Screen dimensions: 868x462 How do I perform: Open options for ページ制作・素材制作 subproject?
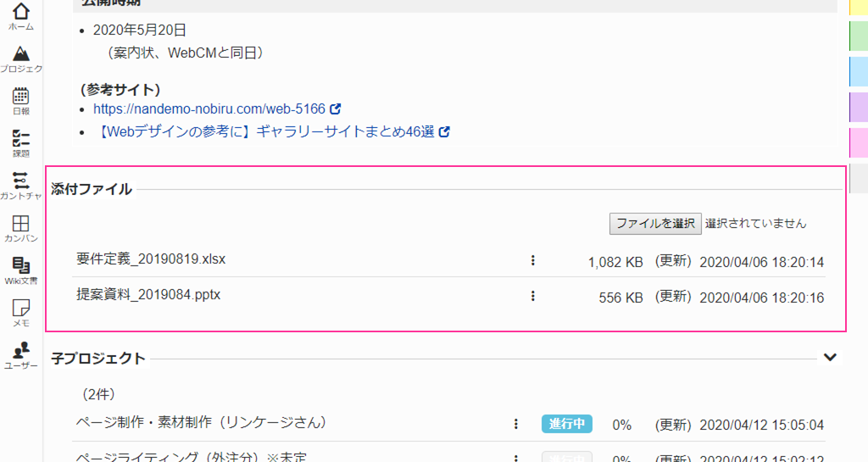point(515,424)
